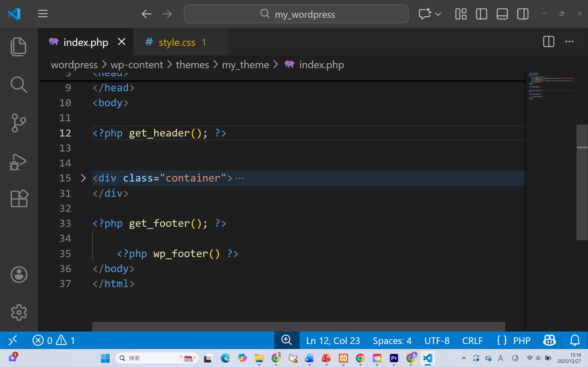Click the CRLF line ending indicator
Screen dimensions: 588x367
pos(472,340)
